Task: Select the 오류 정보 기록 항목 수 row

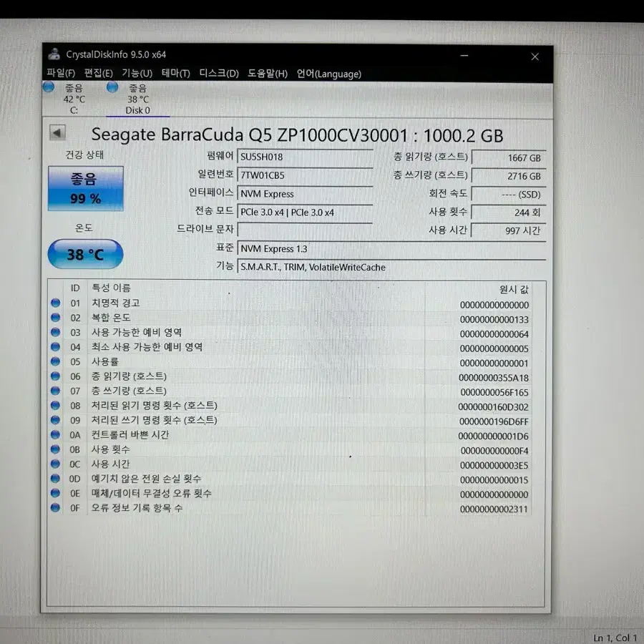Action: tap(291, 508)
